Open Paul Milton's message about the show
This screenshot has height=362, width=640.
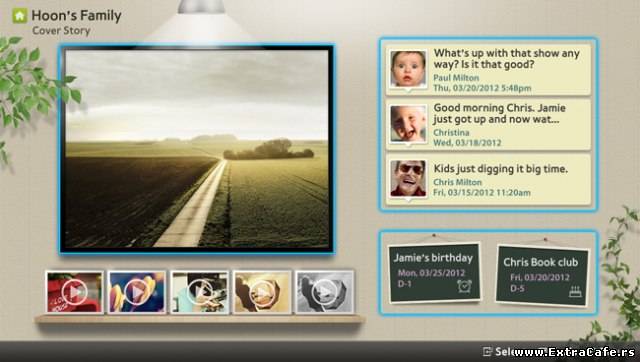(488, 70)
